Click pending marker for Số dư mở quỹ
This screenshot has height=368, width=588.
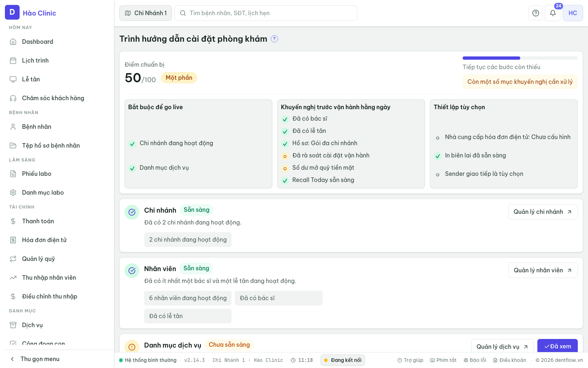pyautogui.click(x=285, y=168)
